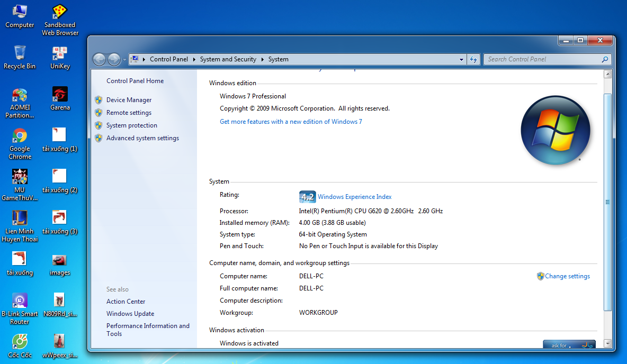The image size is (627, 364).
Task: Click the Control Panel icon in address bar
Action: tap(135, 59)
